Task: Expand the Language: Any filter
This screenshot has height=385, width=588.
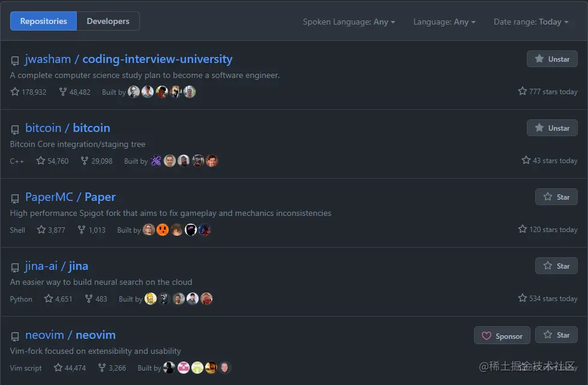Action: coord(445,22)
